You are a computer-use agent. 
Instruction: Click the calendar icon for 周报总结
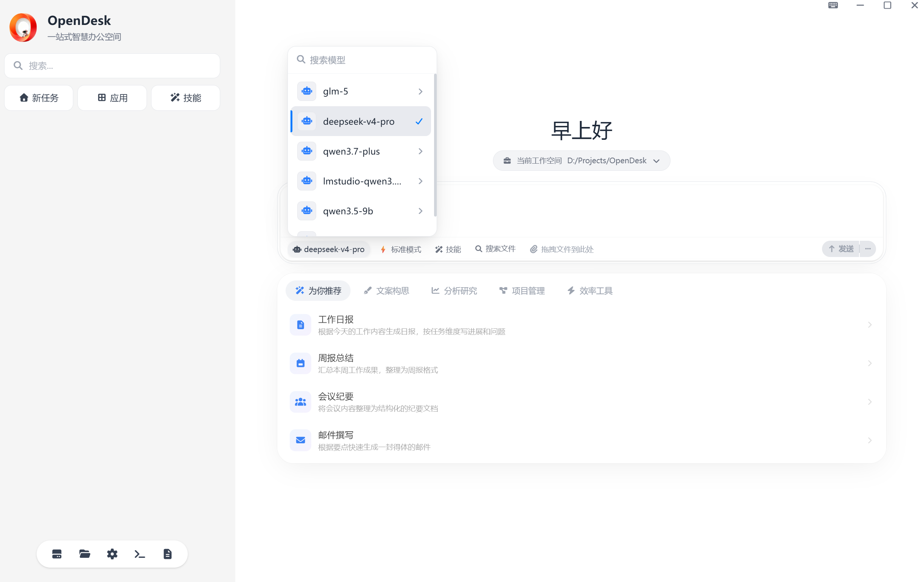(300, 363)
